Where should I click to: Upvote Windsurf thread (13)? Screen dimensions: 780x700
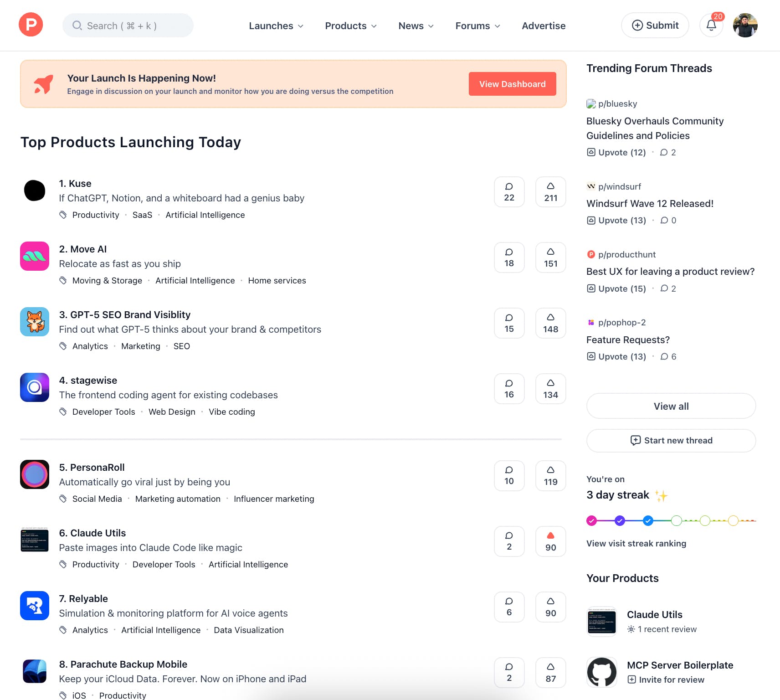click(616, 220)
